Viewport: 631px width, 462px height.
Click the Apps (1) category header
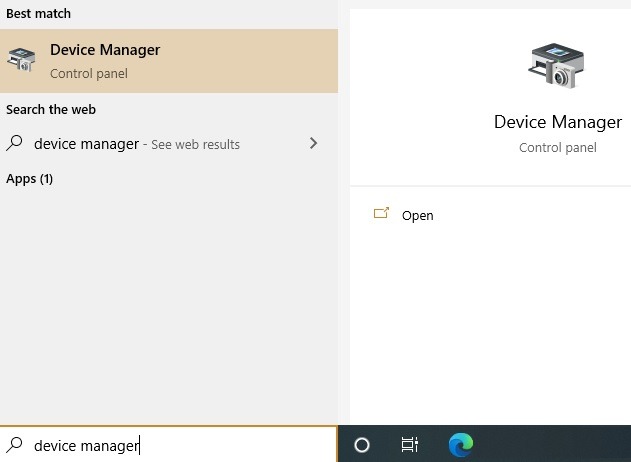click(29, 179)
